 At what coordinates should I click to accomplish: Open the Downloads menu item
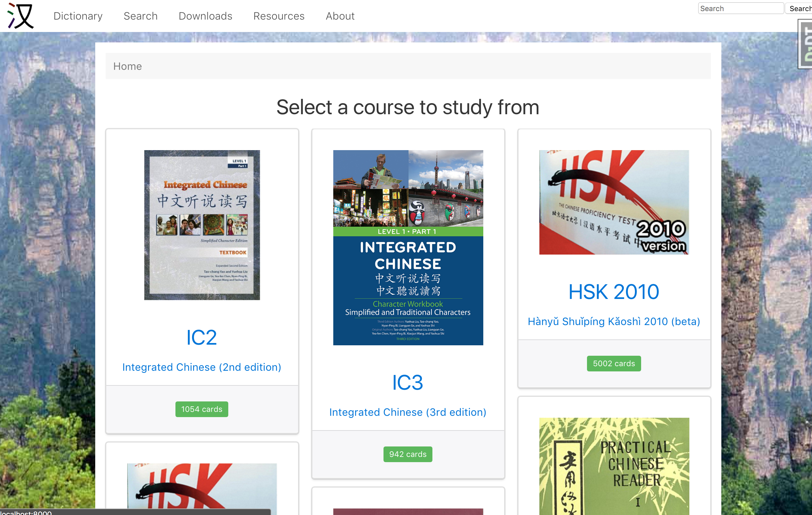click(205, 16)
